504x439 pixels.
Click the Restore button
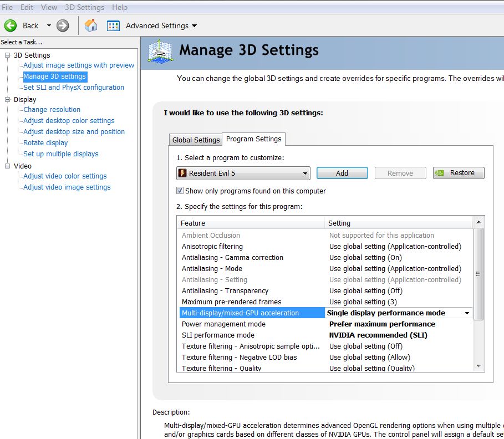point(459,173)
